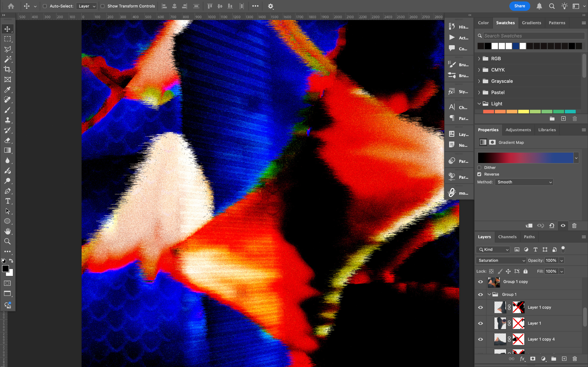The height and width of the screenshot is (367, 588).
Task: Swap foreground and background colors
Action: [11, 260]
